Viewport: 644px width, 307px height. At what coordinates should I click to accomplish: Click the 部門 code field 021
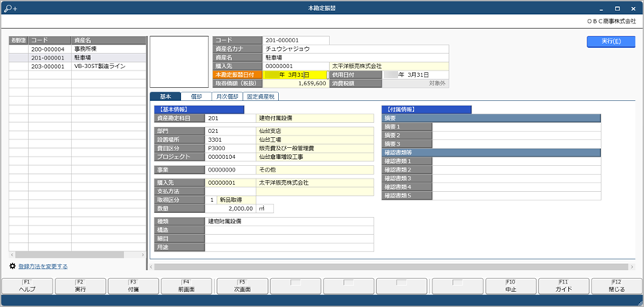point(230,131)
